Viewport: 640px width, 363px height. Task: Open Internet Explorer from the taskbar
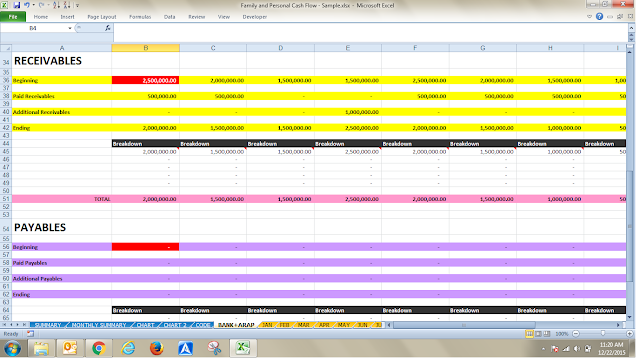[128, 348]
